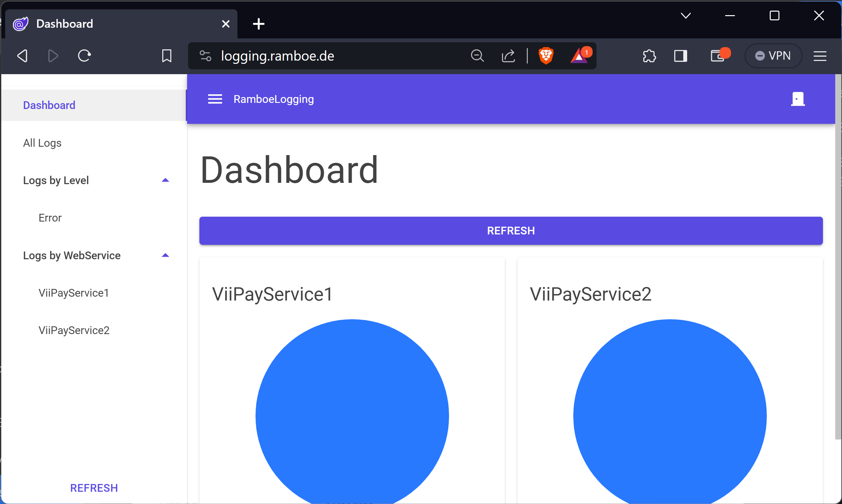This screenshot has height=504, width=842.
Task: Click the ViiPayService2 card heading
Action: point(591,294)
